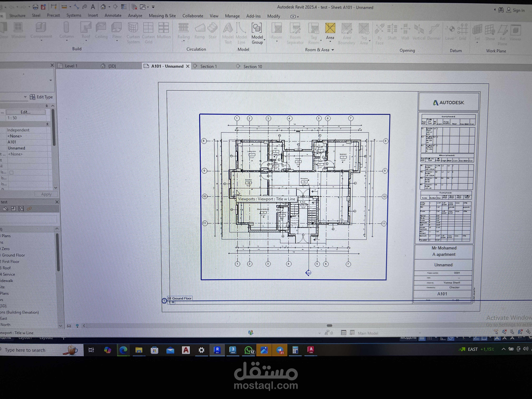
Task: Open the properties type selector dropdown
Action: pyautogui.click(x=51, y=80)
